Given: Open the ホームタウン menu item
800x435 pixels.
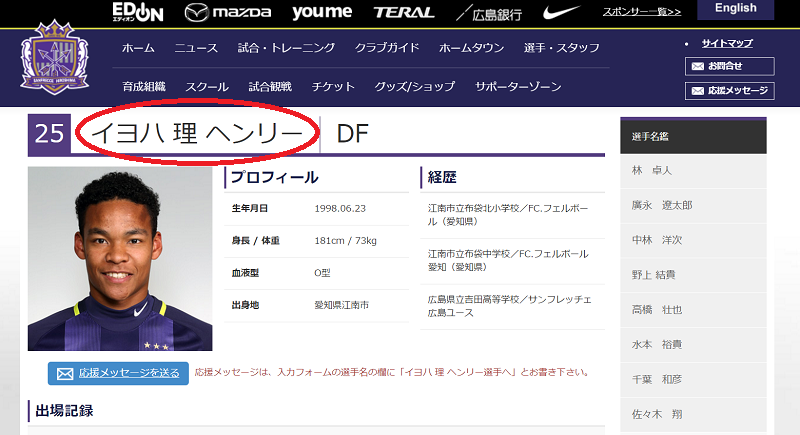Looking at the screenshot, I should pos(471,48).
